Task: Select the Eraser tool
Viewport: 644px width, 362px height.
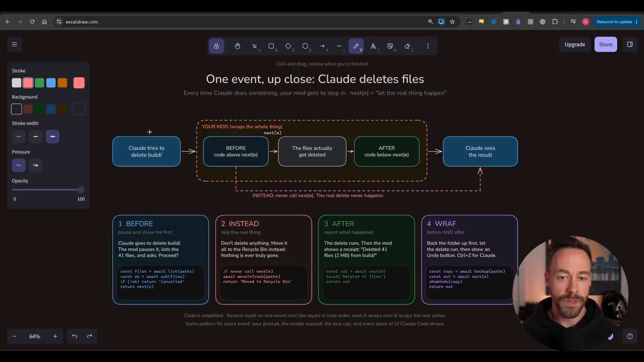Action: coord(408,46)
